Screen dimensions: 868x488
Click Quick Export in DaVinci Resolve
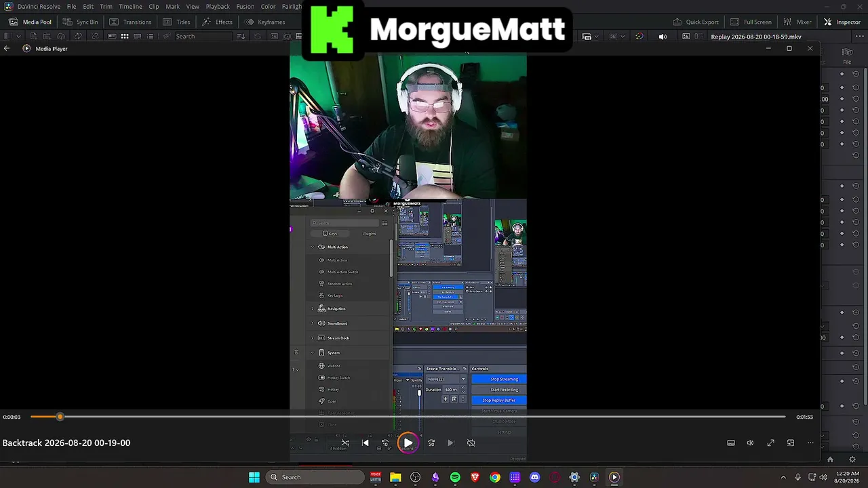point(696,22)
